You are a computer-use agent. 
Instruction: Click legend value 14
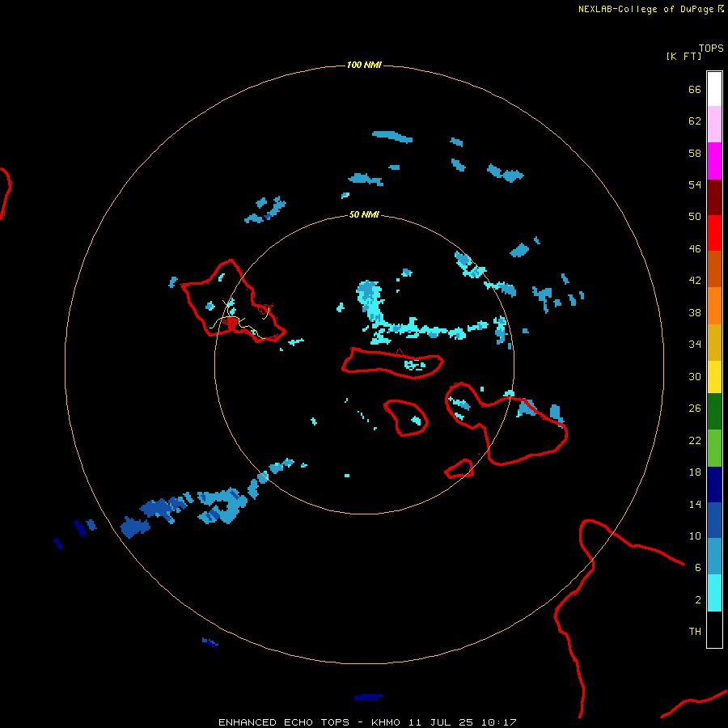[695, 504]
